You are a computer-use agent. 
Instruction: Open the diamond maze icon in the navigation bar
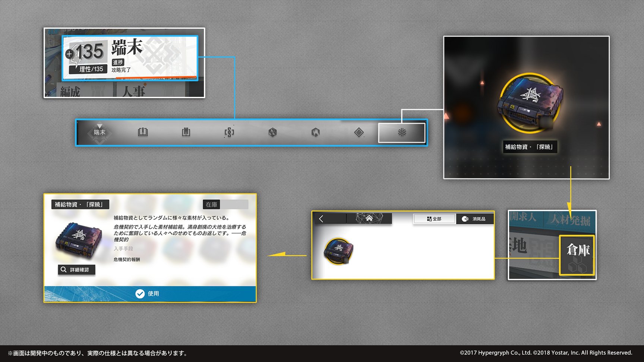pos(359,132)
